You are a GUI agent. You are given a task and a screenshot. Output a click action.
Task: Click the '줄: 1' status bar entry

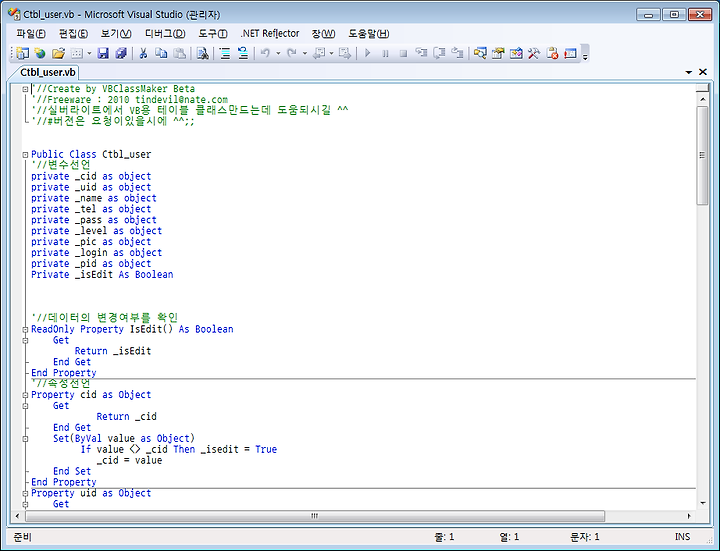(444, 537)
